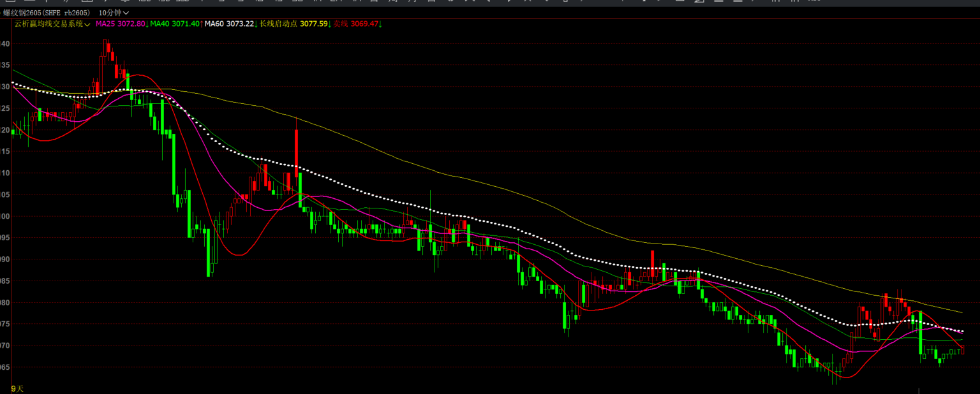Click the green down arrow after MA60 value
The width and height of the screenshot is (980, 394).
(256, 24)
